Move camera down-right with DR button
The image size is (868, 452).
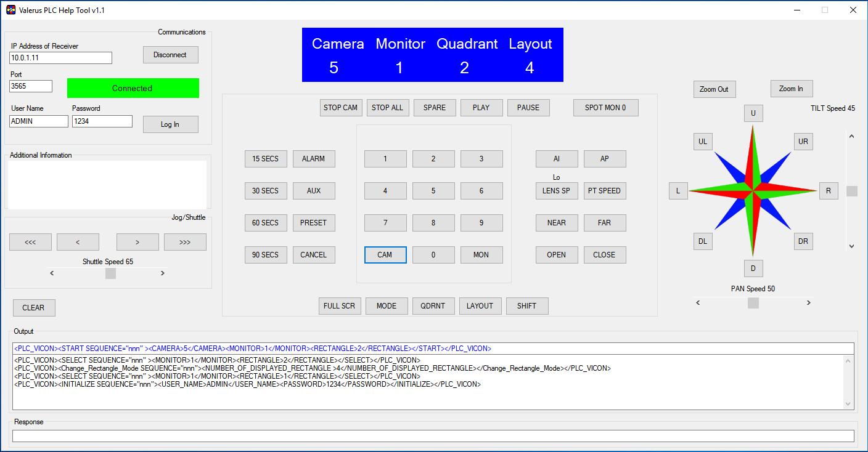click(803, 241)
